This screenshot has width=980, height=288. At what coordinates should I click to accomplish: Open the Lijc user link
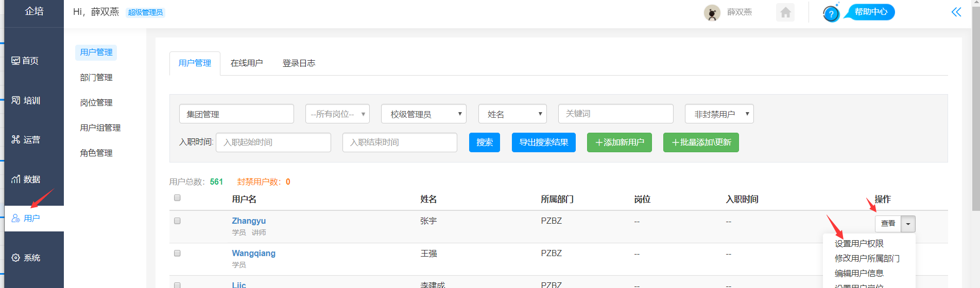(x=239, y=285)
